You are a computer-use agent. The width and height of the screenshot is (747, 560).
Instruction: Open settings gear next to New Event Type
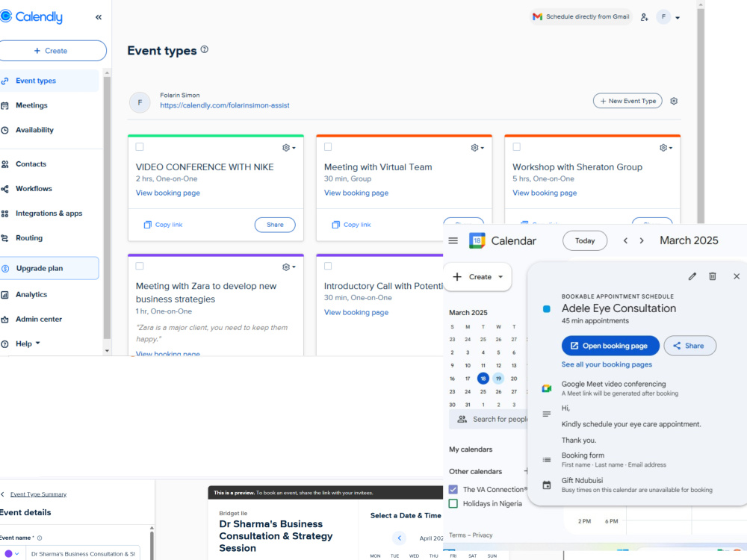(x=674, y=101)
